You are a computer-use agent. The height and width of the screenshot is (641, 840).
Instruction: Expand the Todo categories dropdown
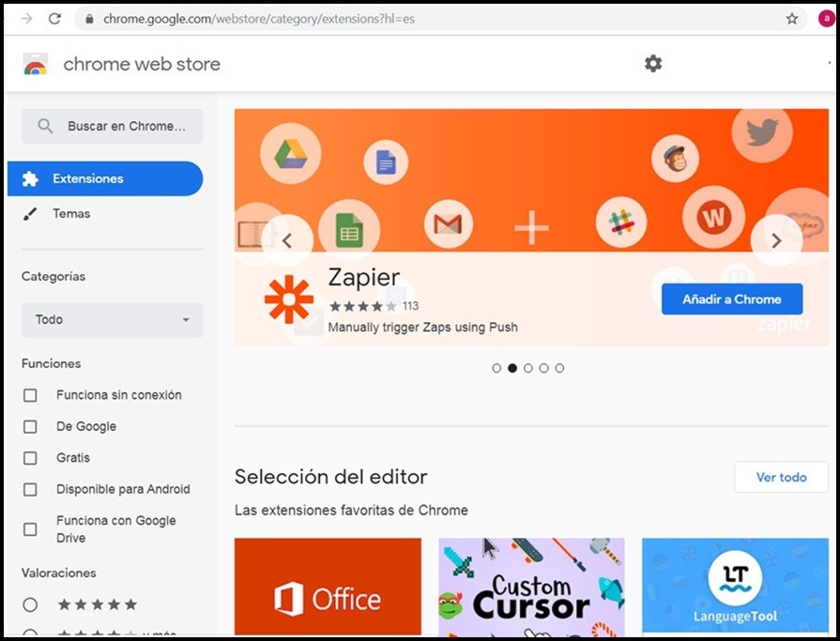click(x=112, y=320)
